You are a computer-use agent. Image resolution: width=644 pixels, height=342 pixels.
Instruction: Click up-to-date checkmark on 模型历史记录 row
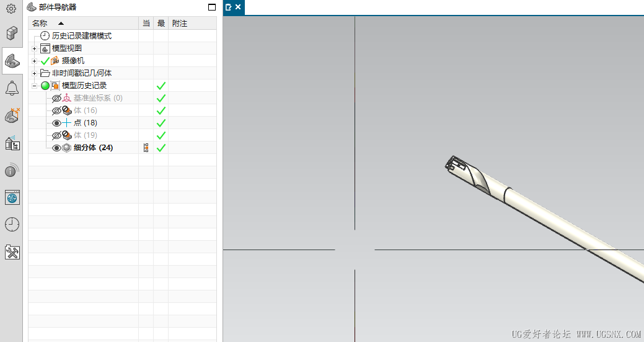161,86
